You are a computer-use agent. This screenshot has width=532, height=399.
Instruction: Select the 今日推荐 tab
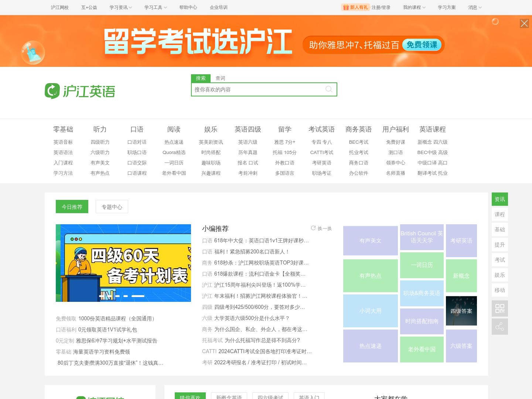[72, 207]
